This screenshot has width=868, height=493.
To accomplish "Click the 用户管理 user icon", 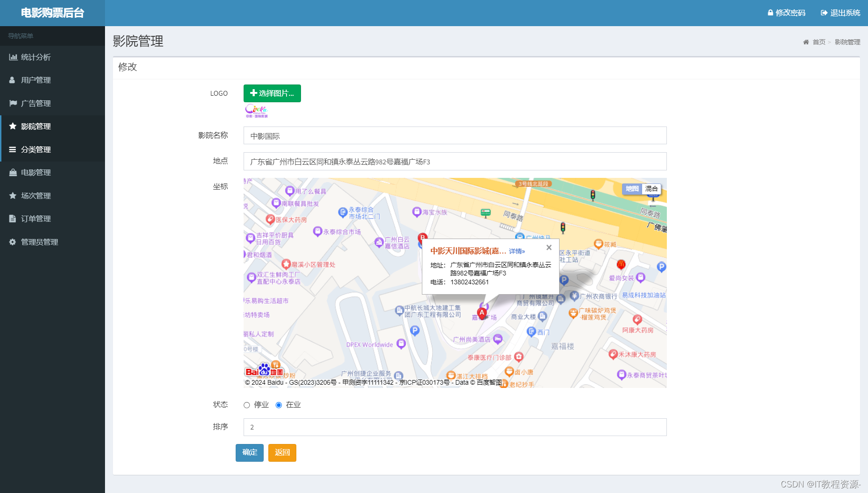I will pos(12,80).
